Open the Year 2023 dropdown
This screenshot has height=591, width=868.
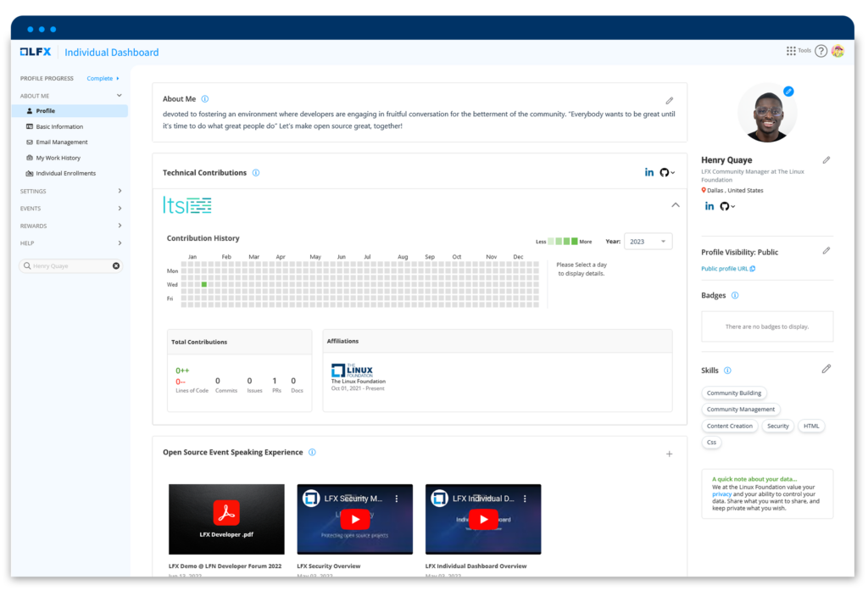(x=648, y=241)
